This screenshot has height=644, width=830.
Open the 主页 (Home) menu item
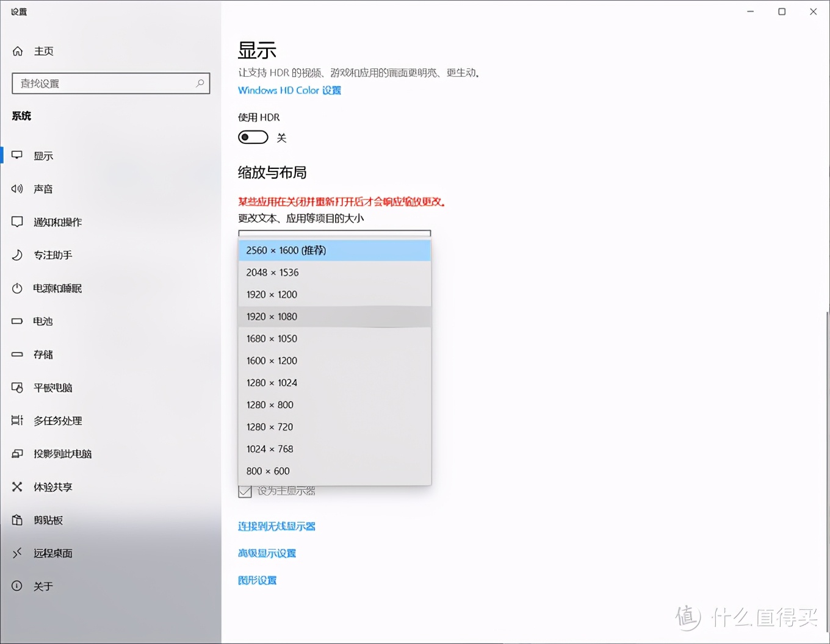43,51
